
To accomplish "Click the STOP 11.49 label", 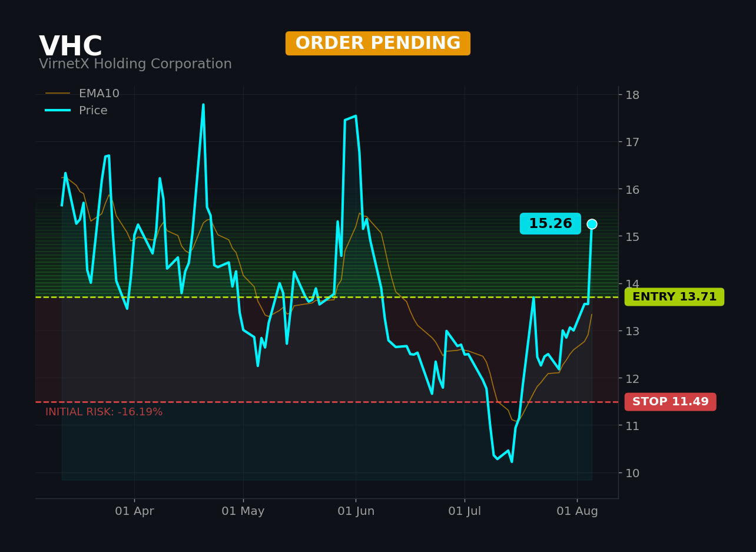I will coord(670,402).
